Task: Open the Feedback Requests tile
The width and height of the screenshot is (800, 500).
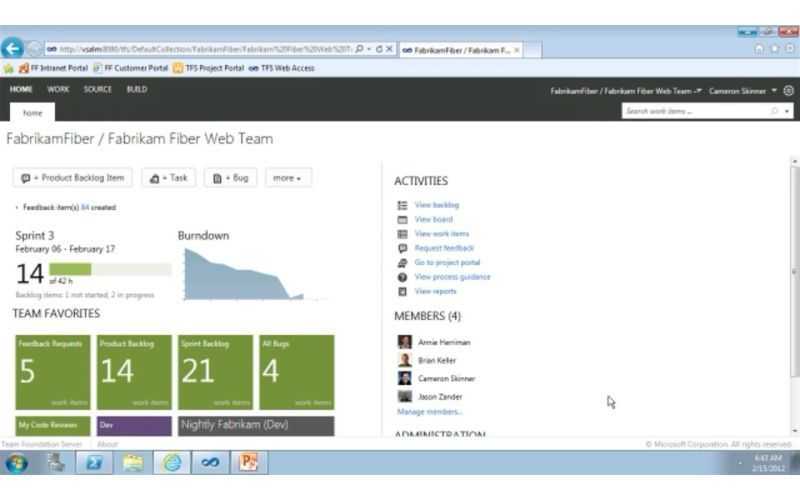Action: tap(53, 372)
